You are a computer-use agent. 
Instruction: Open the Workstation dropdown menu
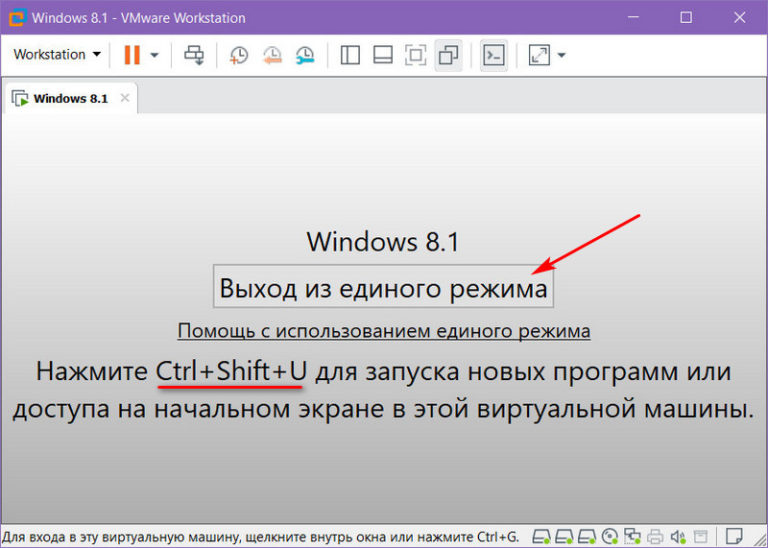(x=57, y=55)
